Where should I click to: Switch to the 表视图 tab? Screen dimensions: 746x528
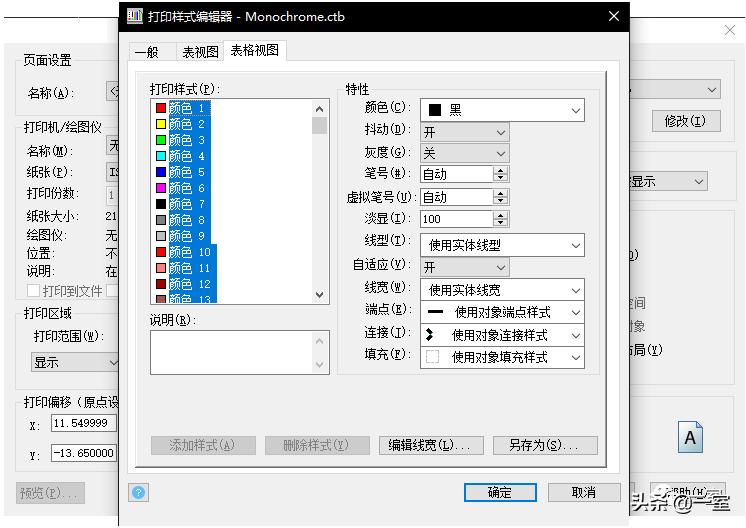coord(200,52)
